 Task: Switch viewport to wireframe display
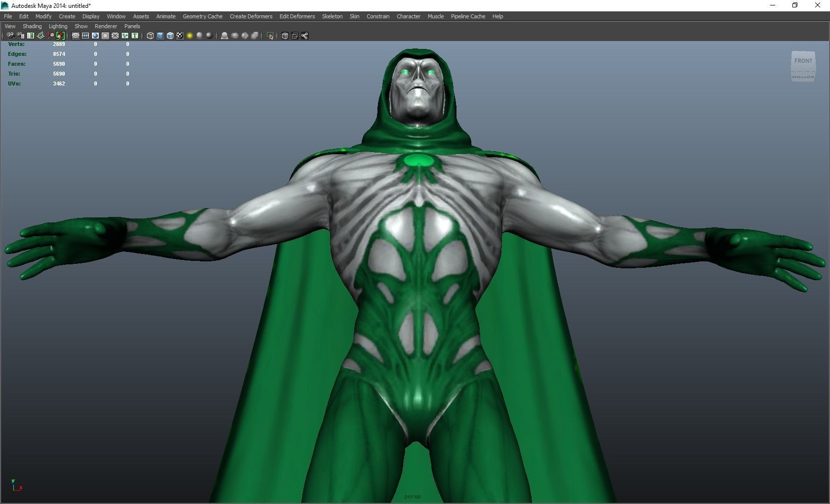pos(150,36)
